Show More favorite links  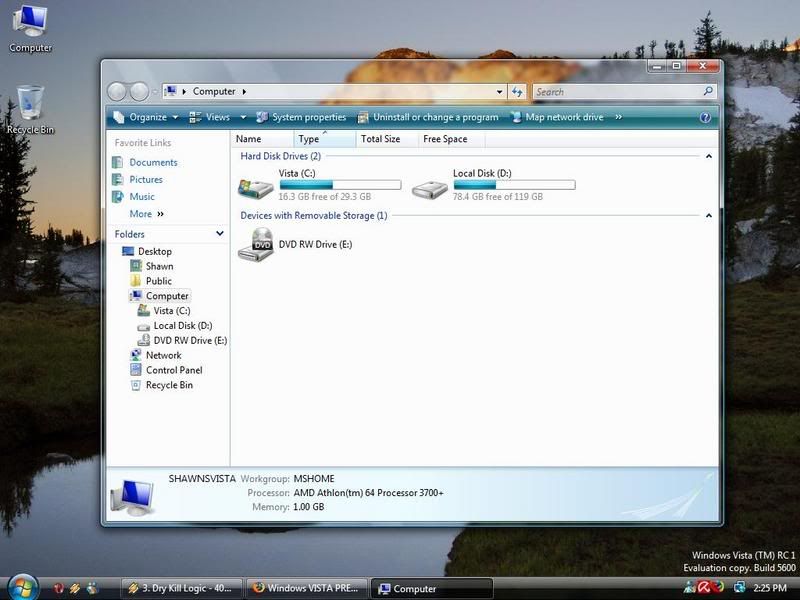(x=146, y=214)
